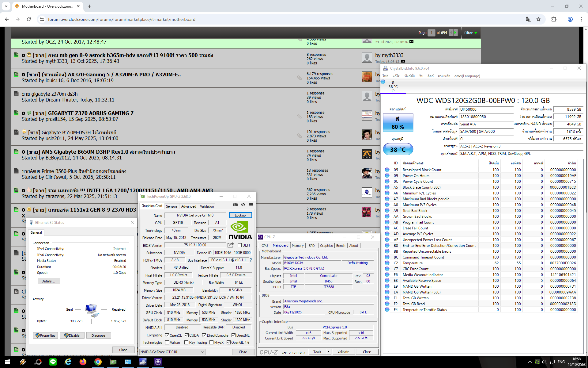Bookmark this page with the star icon
The width and height of the screenshot is (588, 368).
[x=538, y=19]
